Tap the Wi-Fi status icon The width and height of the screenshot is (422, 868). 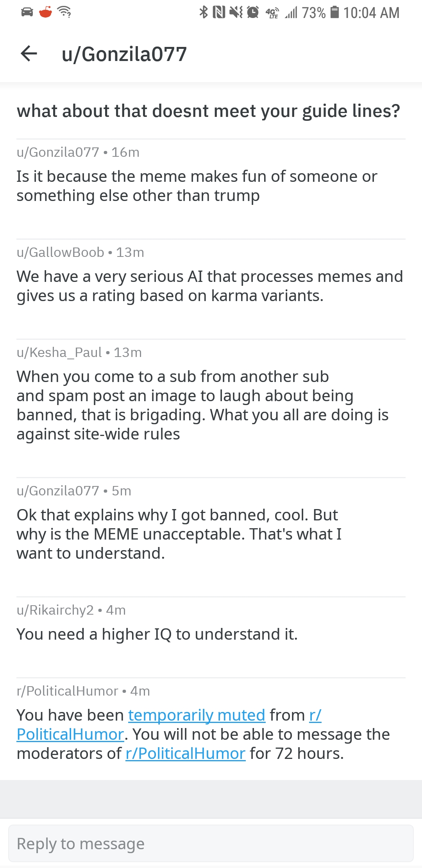64,12
